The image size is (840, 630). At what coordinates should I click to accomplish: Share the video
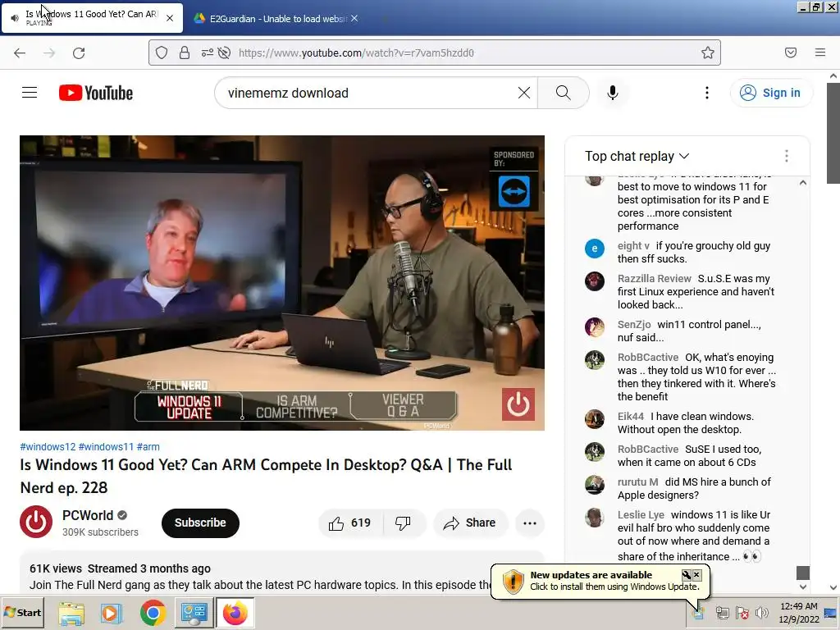[x=469, y=523]
